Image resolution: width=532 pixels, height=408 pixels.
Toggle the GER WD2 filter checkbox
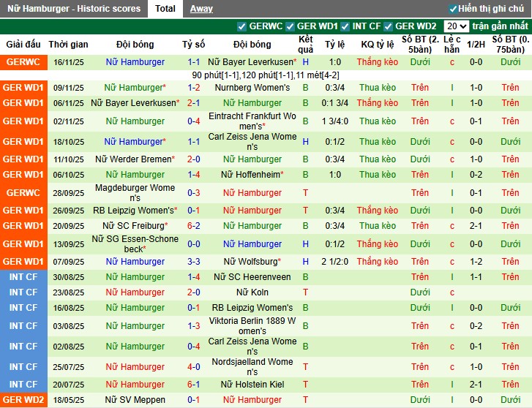pyautogui.click(x=389, y=26)
